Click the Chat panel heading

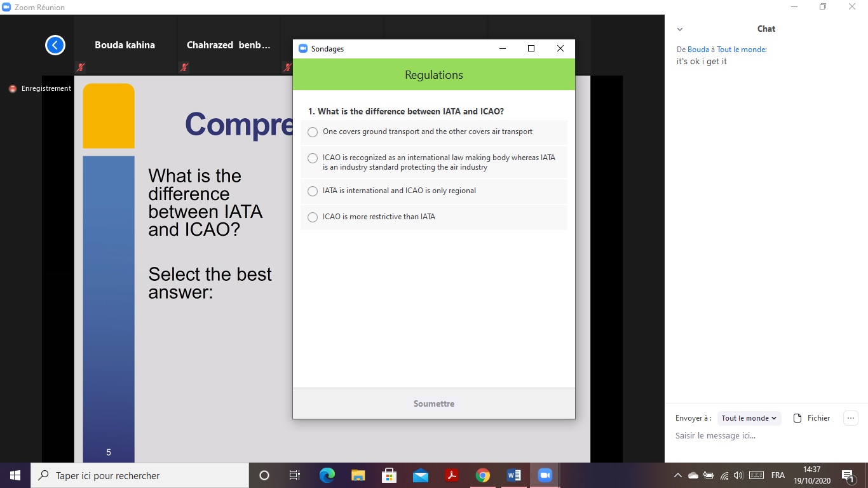766,29
